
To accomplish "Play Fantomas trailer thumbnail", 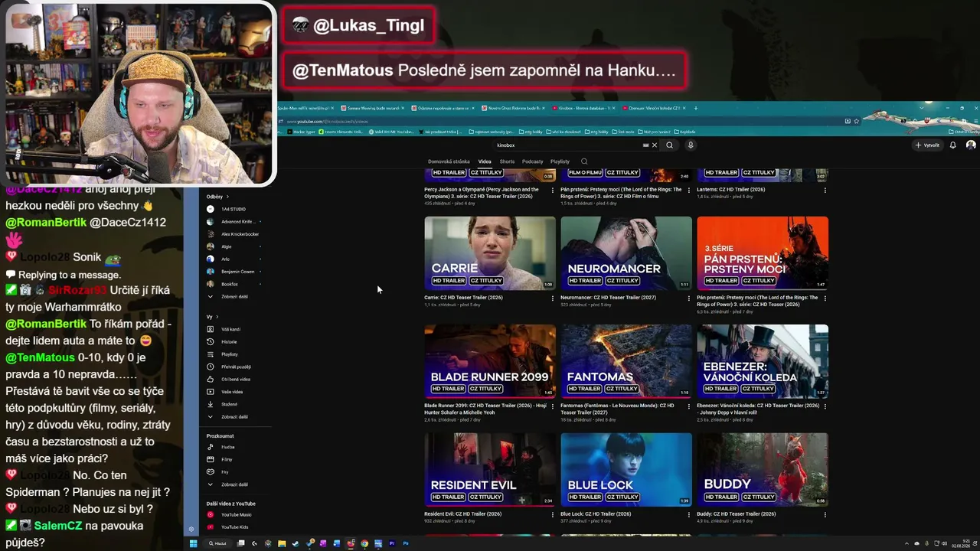I will point(626,361).
